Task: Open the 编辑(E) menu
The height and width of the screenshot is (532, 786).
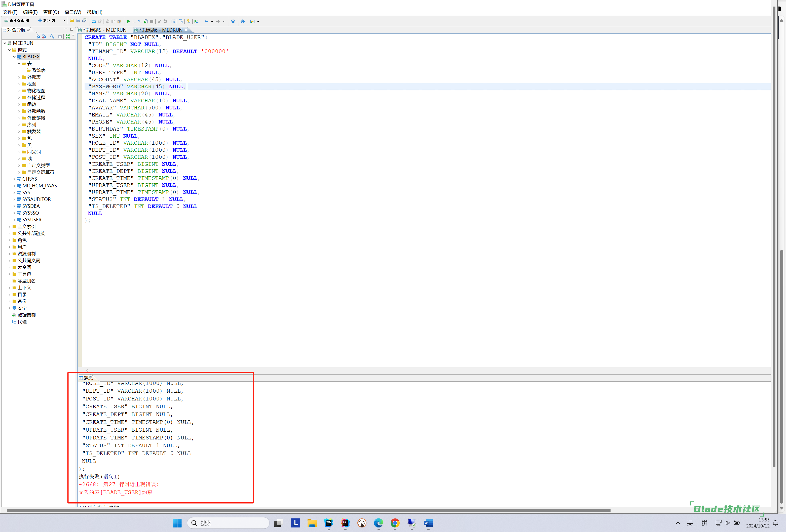Action: point(30,12)
